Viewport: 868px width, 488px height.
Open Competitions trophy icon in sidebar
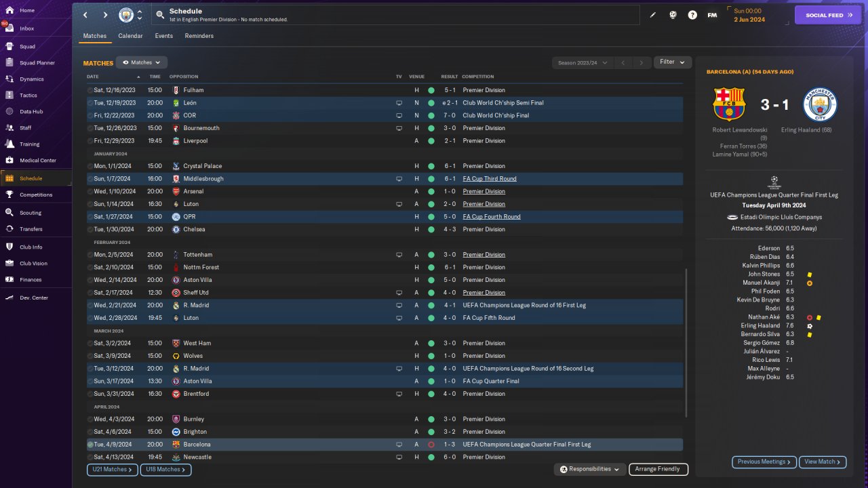coord(9,195)
